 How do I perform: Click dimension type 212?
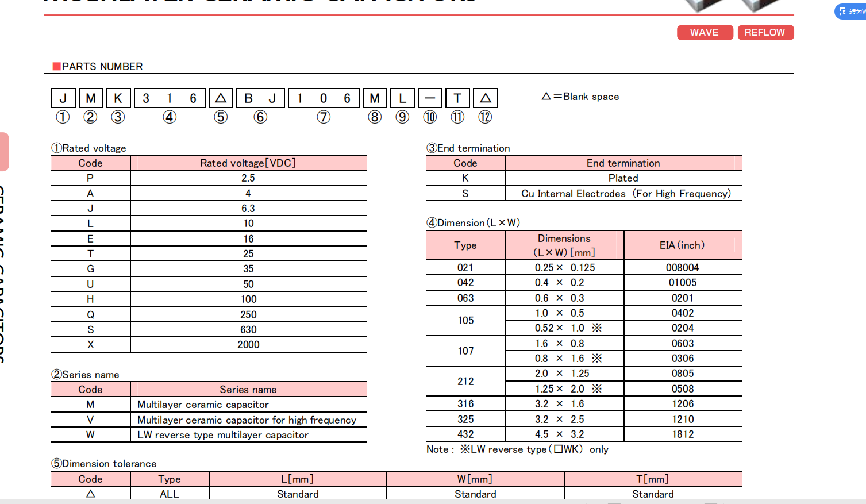(x=465, y=382)
